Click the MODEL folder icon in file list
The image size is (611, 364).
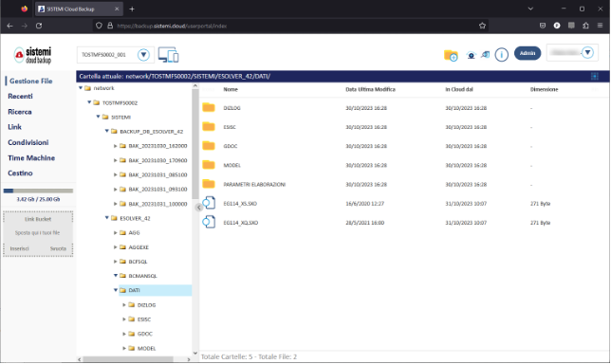point(209,165)
